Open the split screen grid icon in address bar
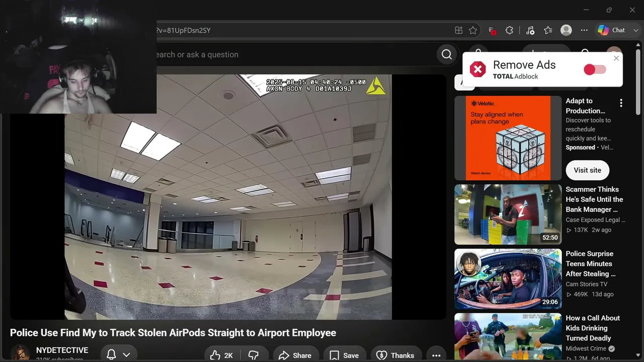This screenshot has height=362, width=644. click(458, 30)
